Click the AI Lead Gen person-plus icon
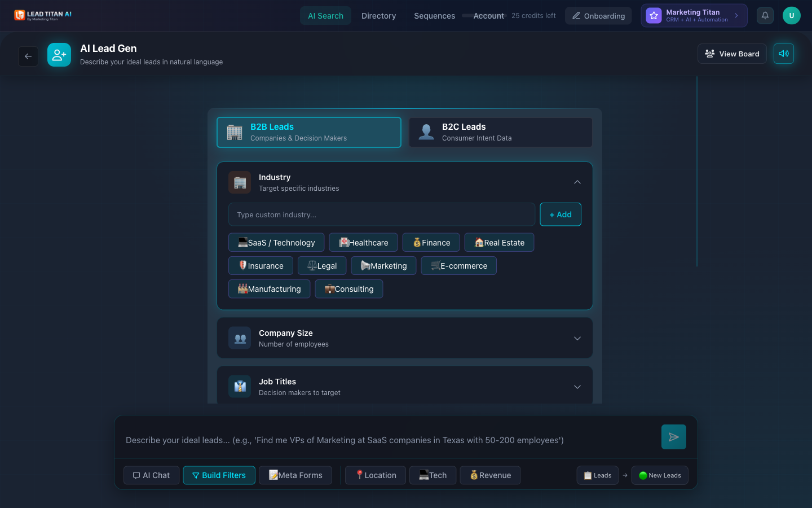812x508 pixels. click(x=59, y=54)
